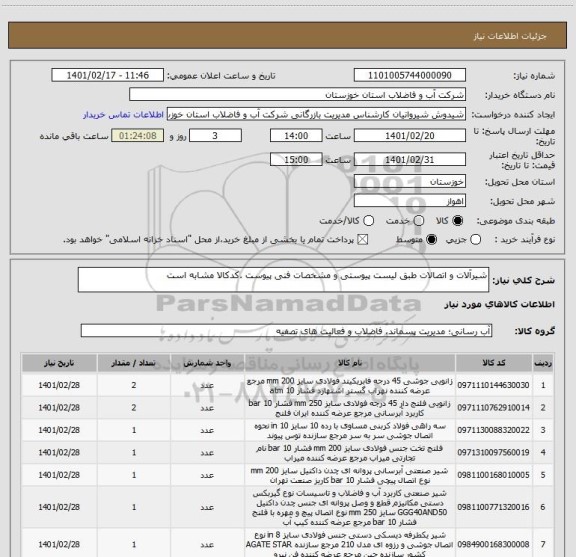Open اطلاعات تماس خریدار link
This screenshot has height=557, width=576.
tap(123, 115)
